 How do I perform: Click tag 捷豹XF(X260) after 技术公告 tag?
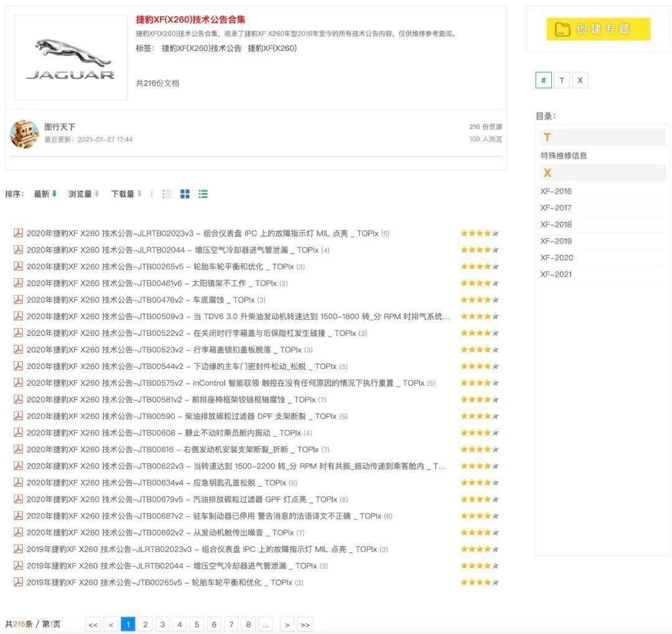pos(272,48)
